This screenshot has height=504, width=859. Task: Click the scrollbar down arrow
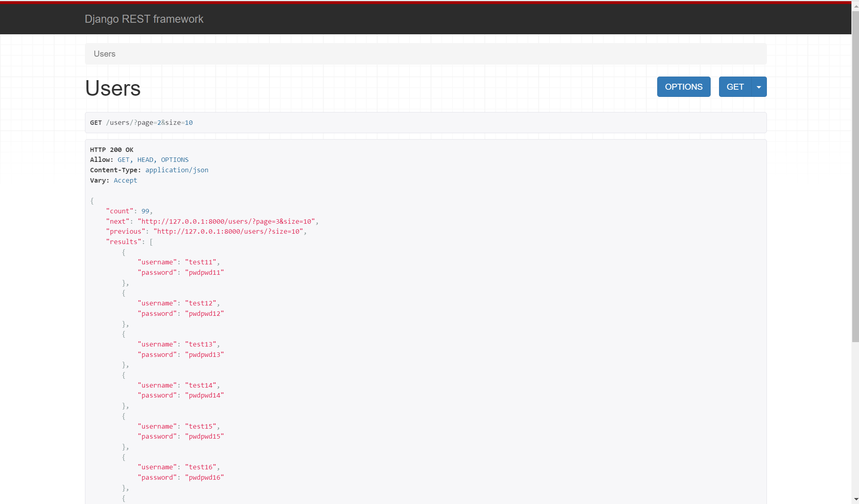[x=855, y=499]
